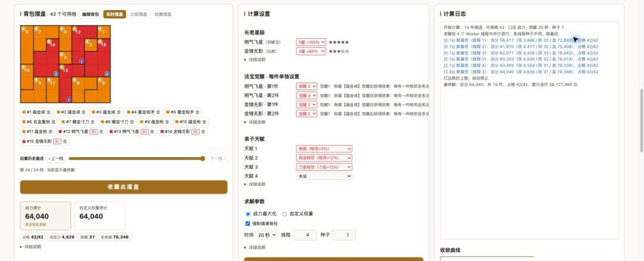Open 金锋无影 star level dropdown
Image resolution: width=644 pixels, height=261 pixels.
pyautogui.click(x=311, y=51)
